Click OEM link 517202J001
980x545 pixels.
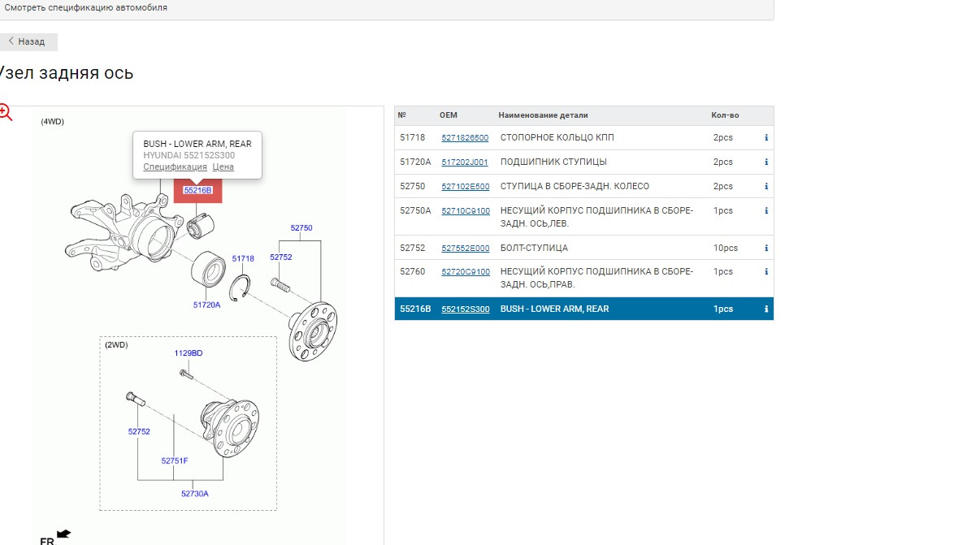click(465, 162)
